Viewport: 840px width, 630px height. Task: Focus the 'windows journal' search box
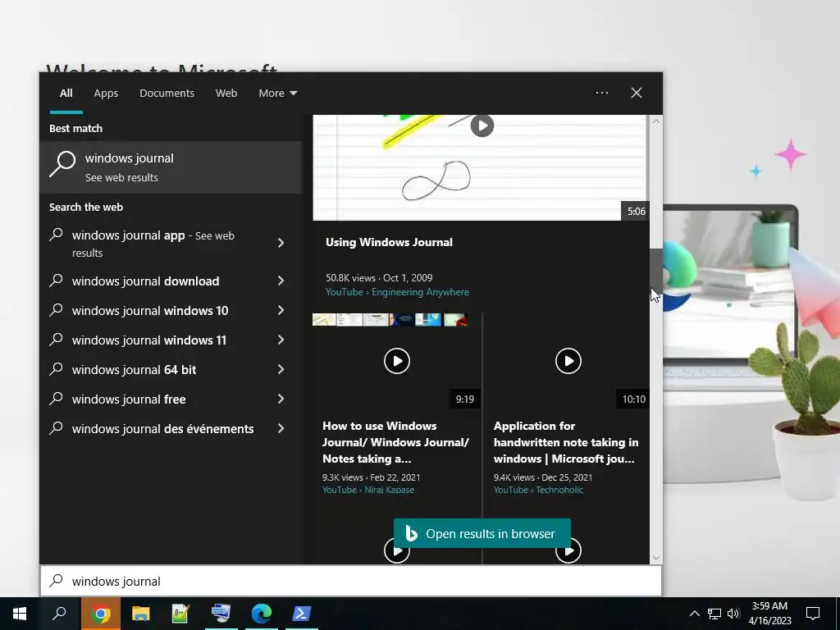pyautogui.click(x=351, y=581)
